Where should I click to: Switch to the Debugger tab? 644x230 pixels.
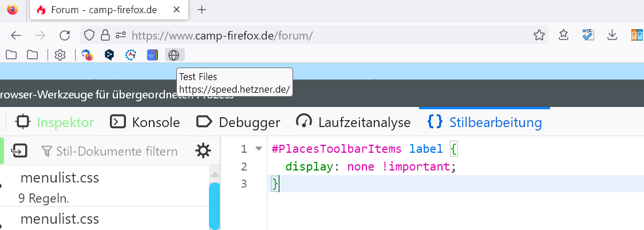point(238,122)
